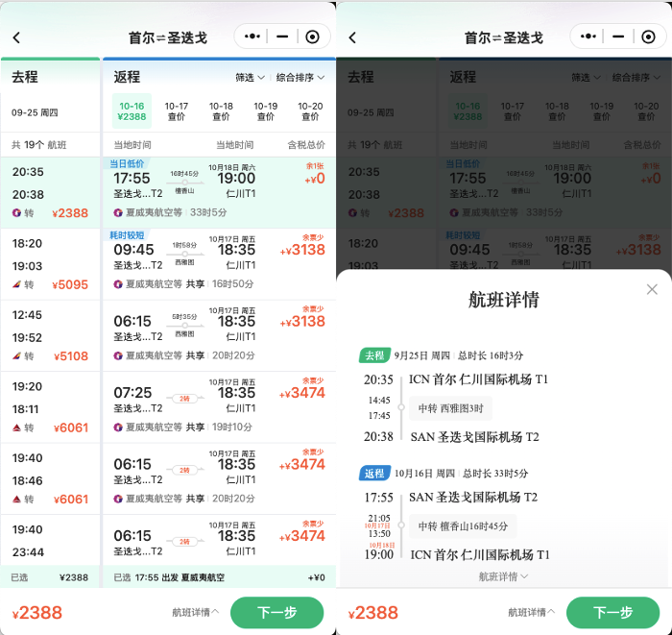Tap SAN 圣迭戈国际机场 T2 departure at 17:55
The width and height of the screenshot is (672, 635).
(473, 498)
